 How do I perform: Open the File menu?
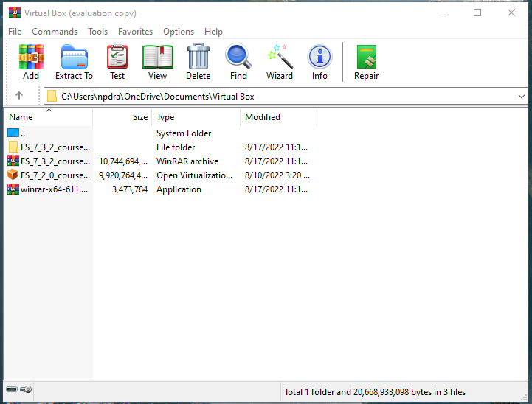pos(15,32)
